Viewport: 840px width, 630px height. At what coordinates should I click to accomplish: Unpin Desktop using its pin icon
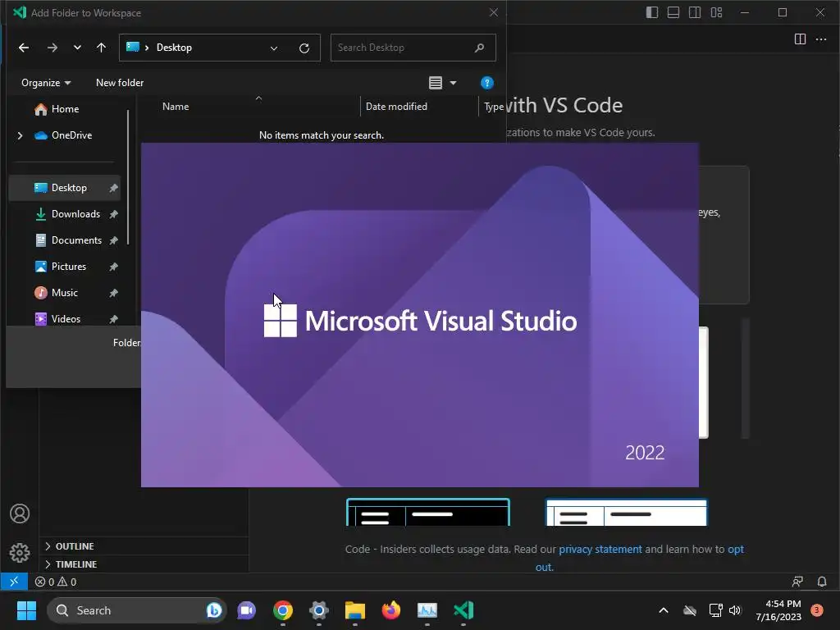(x=113, y=188)
